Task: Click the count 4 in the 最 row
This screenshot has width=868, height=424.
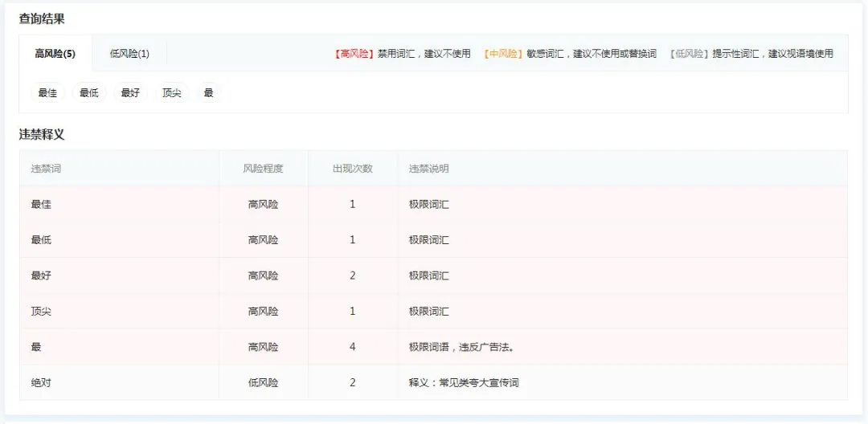Action: [353, 347]
